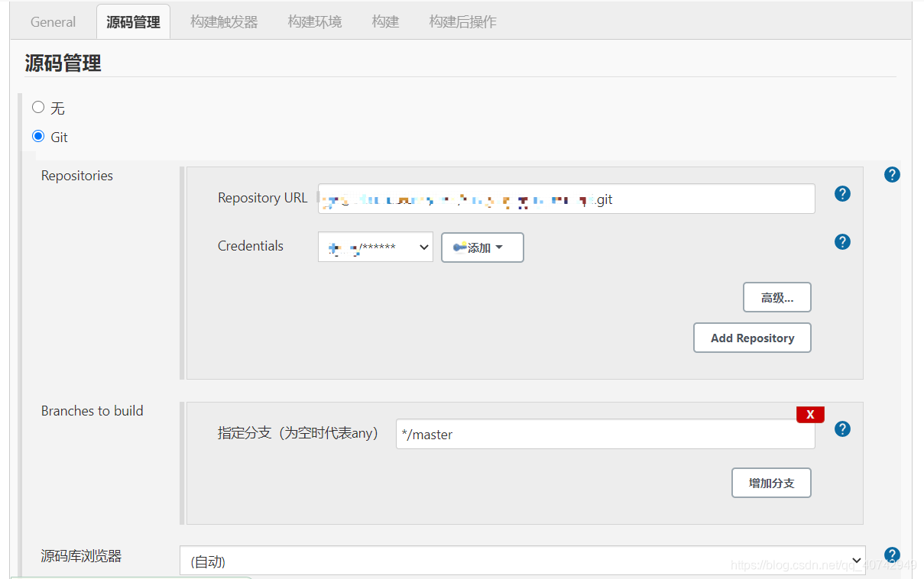Open help for the Repositories section
Screen dimensions: 924x579
(892, 175)
